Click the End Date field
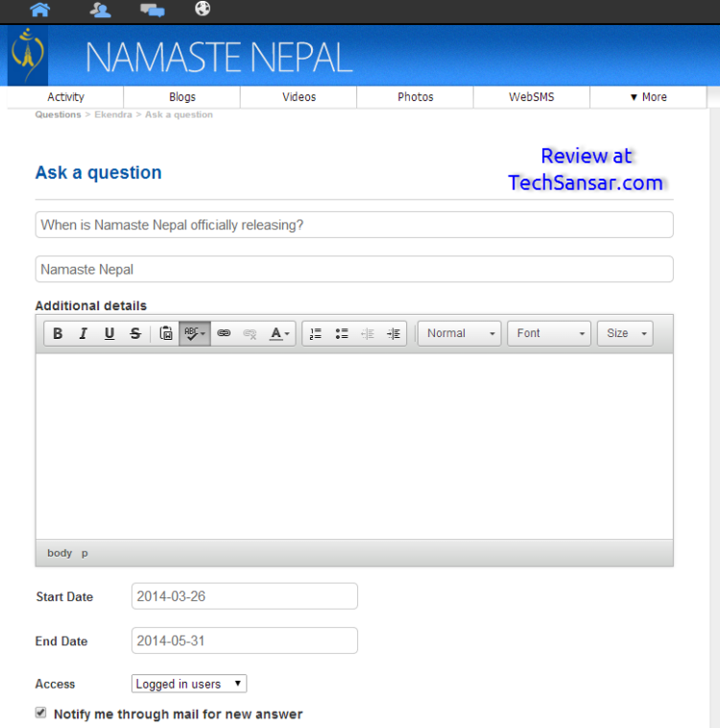The width and height of the screenshot is (720, 728). (245, 641)
